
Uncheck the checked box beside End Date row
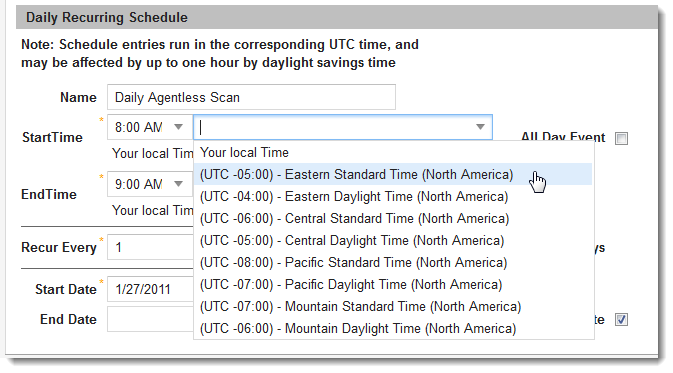[x=621, y=319]
